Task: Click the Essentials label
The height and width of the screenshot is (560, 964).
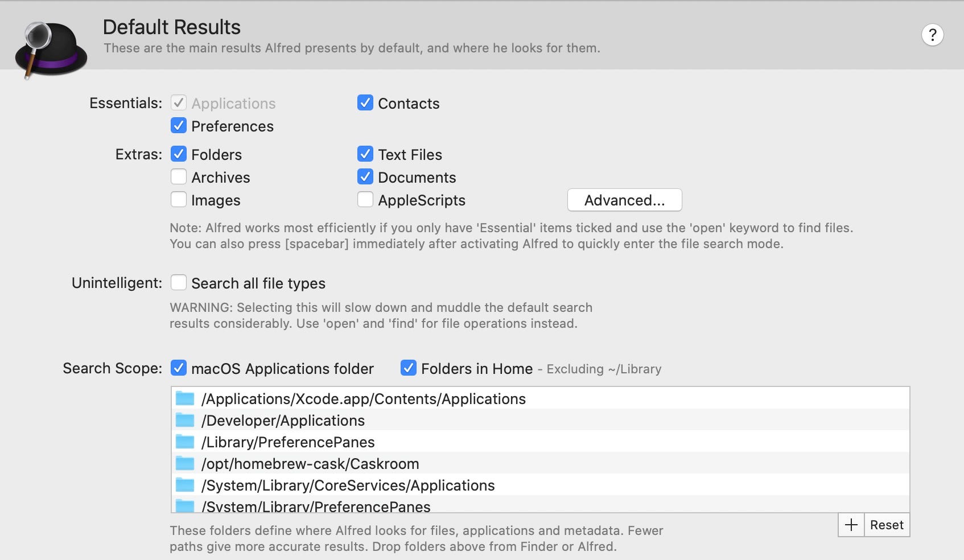Action: point(126,103)
